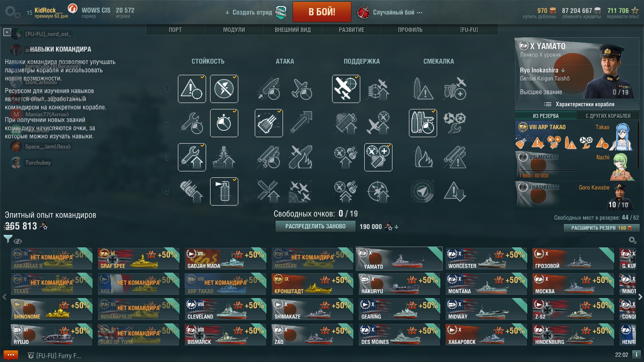Image resolution: width=644 pixels, height=362 pixels.
Task: Click the В БОЙ! battle button
Action: [x=322, y=12]
